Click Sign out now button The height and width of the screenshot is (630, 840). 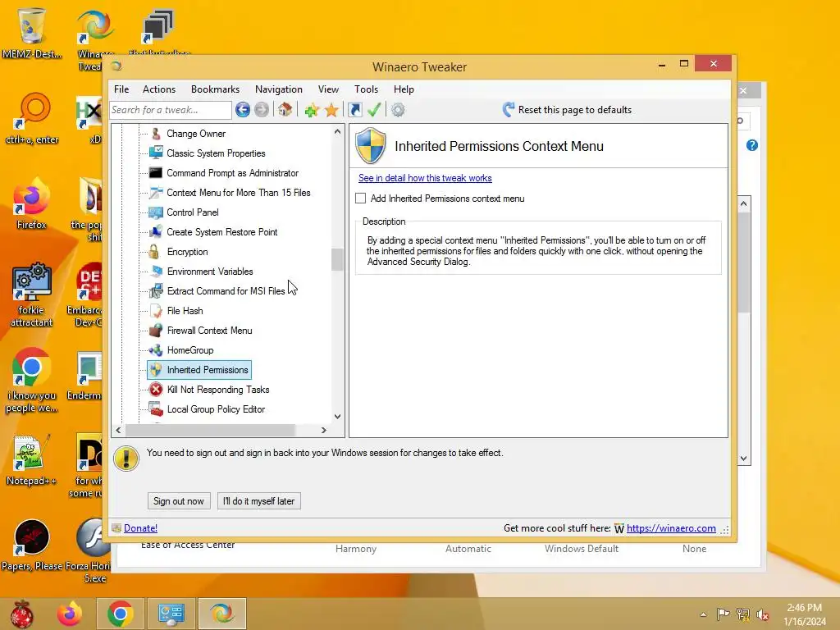(x=178, y=501)
